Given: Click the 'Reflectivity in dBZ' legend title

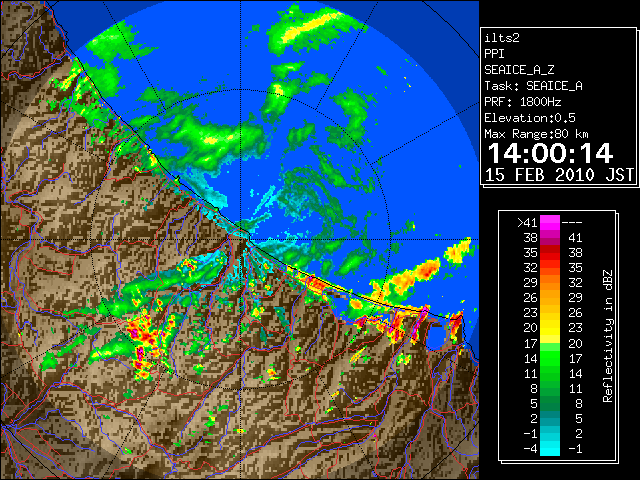Looking at the screenshot, I should tap(608, 336).
